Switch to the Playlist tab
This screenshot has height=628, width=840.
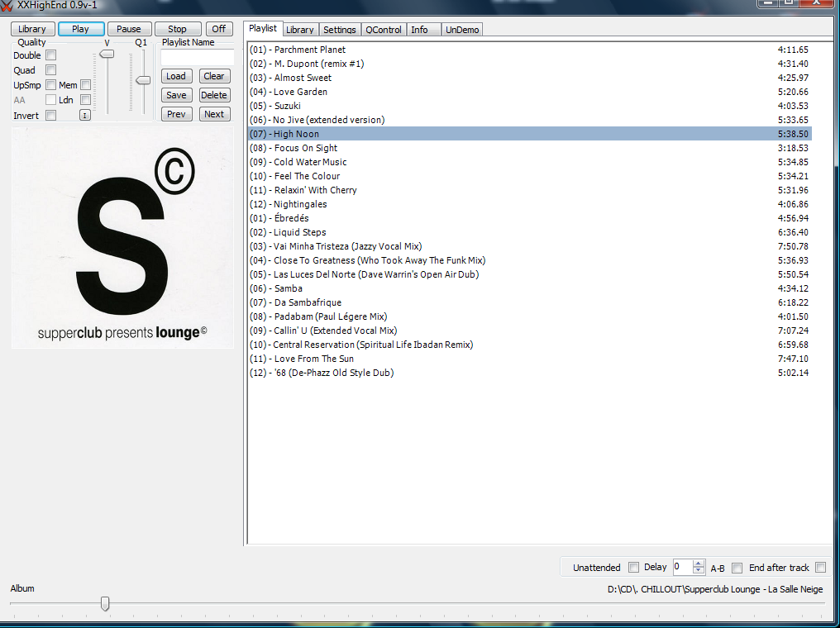click(x=263, y=28)
